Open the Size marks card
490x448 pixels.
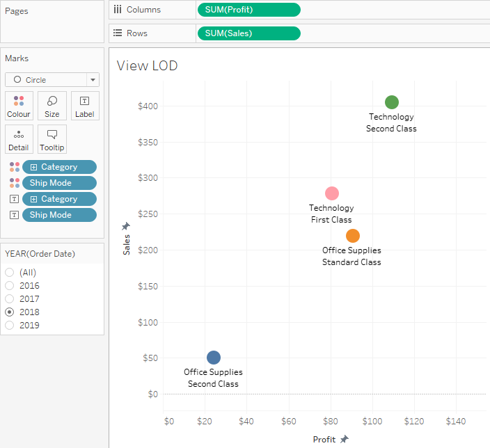[52, 106]
